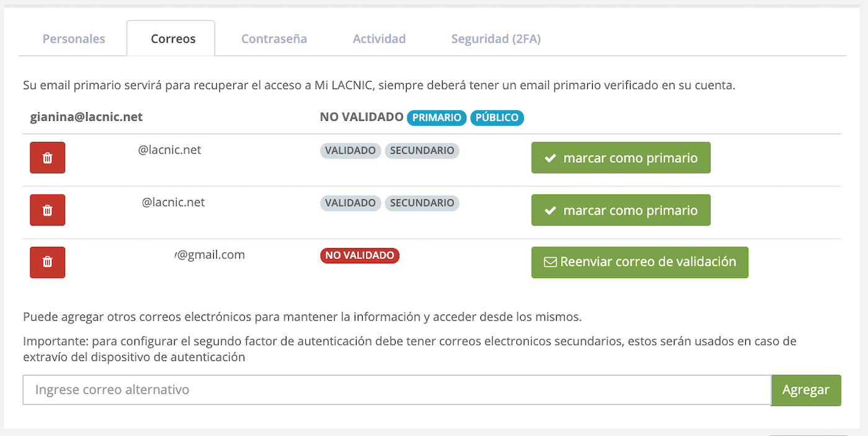
Task: Open the Personales tab
Action: point(74,39)
